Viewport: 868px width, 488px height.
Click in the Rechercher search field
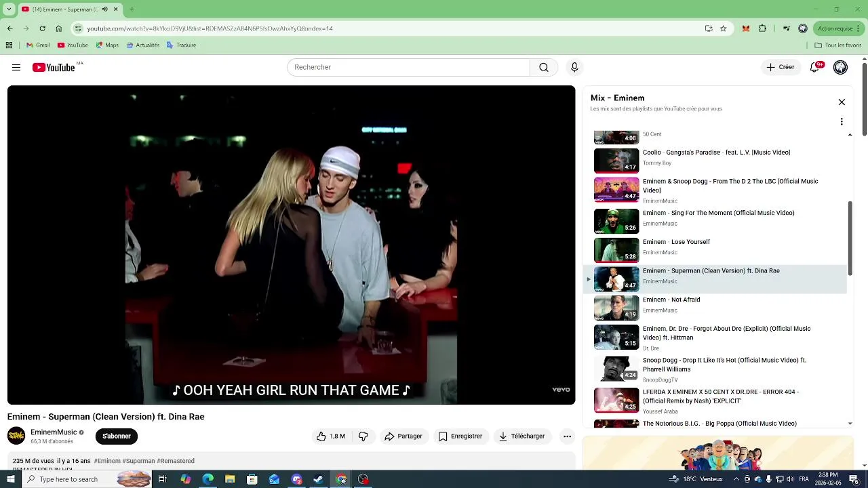coord(408,67)
